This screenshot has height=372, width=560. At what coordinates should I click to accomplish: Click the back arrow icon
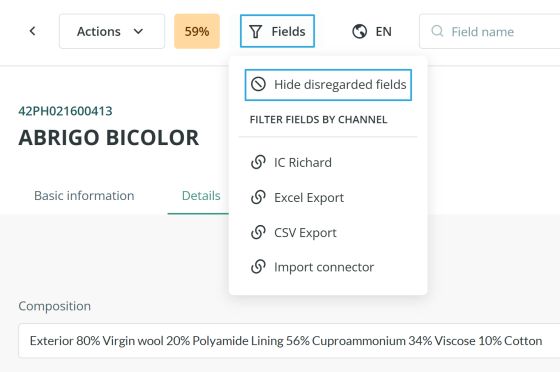point(32,31)
